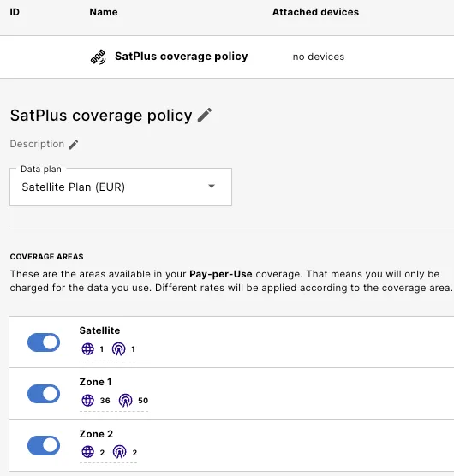Click the globe icon in Zone 2 row
Viewport: 454px width, 476px height.
click(x=87, y=452)
